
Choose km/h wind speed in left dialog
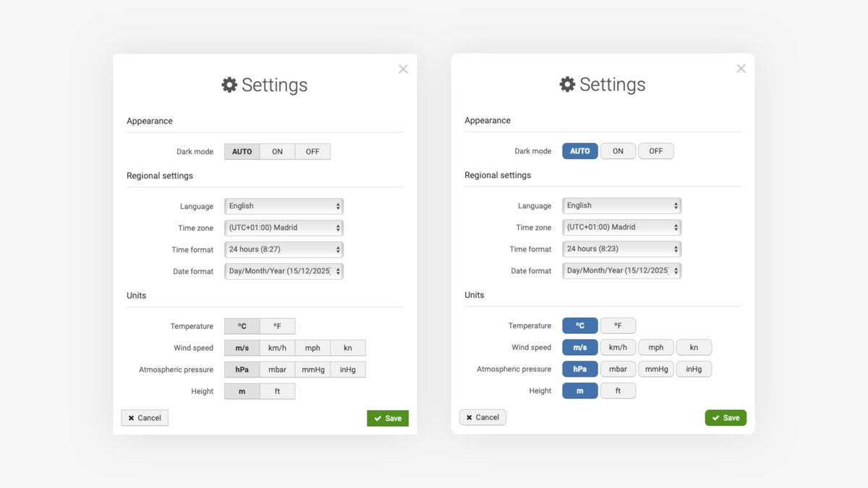[277, 348]
